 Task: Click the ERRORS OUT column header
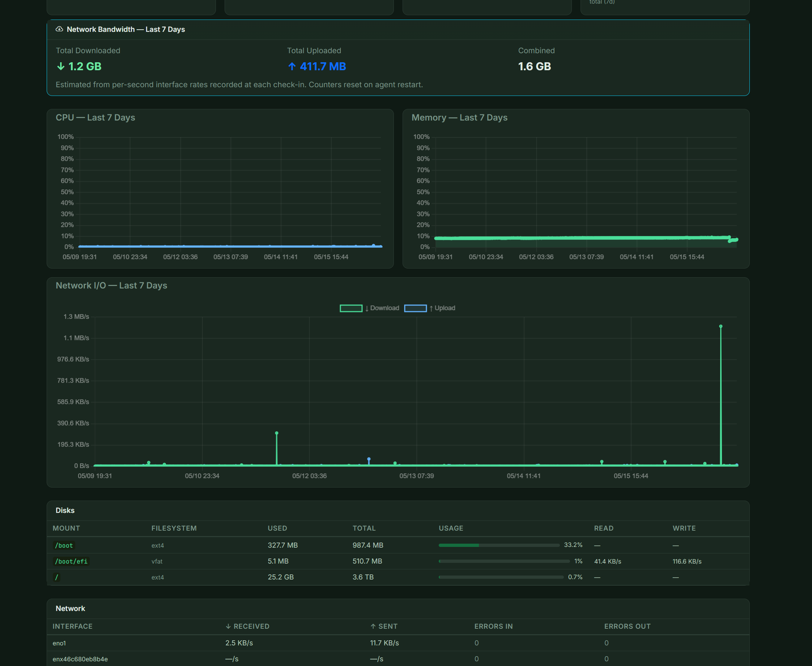click(628, 626)
